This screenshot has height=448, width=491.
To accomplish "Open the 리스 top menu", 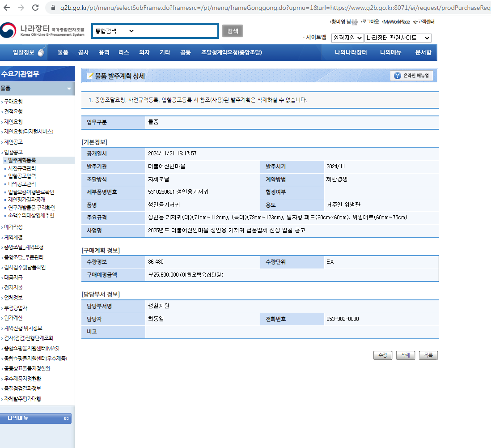I will click(124, 52).
